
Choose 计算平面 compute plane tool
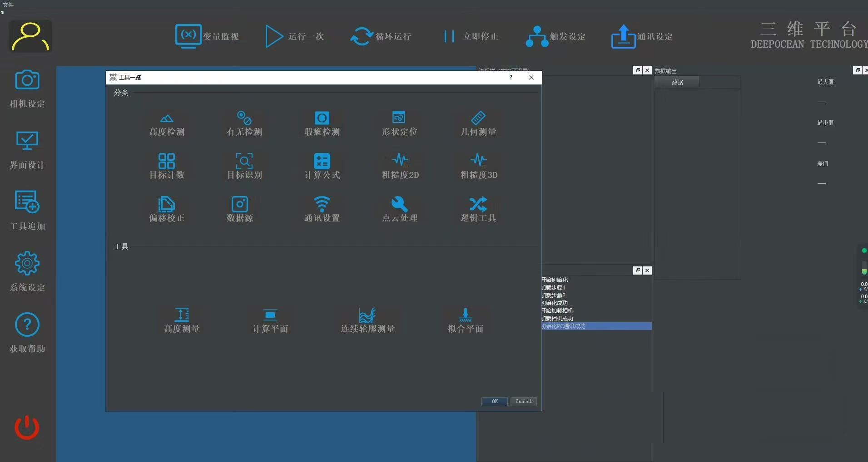(x=270, y=321)
